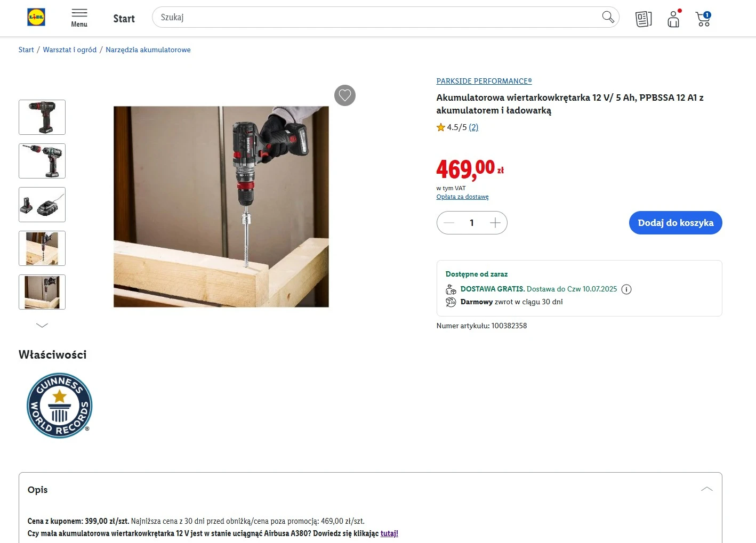Click the Guinness World Records badge
The height and width of the screenshot is (543, 756).
click(60, 406)
